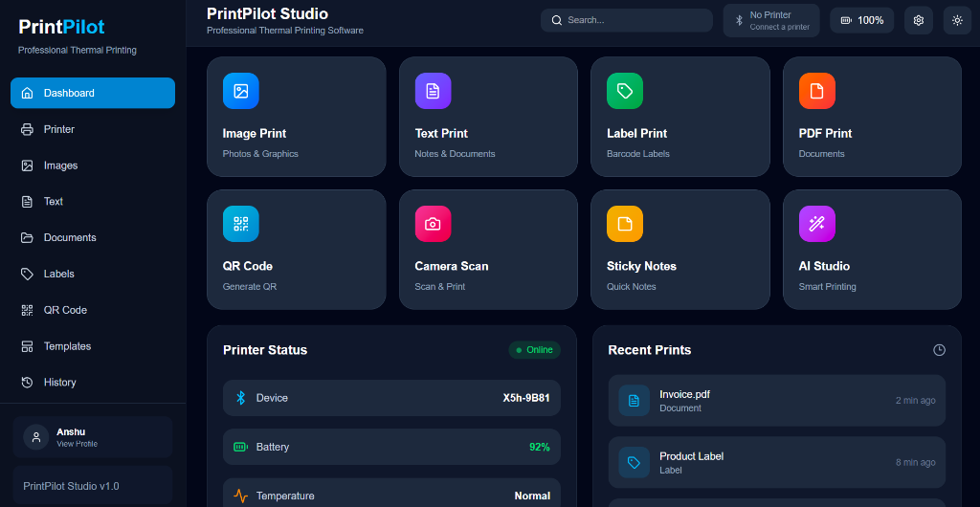
Task: Click the Recent Prints heading
Action: point(650,350)
